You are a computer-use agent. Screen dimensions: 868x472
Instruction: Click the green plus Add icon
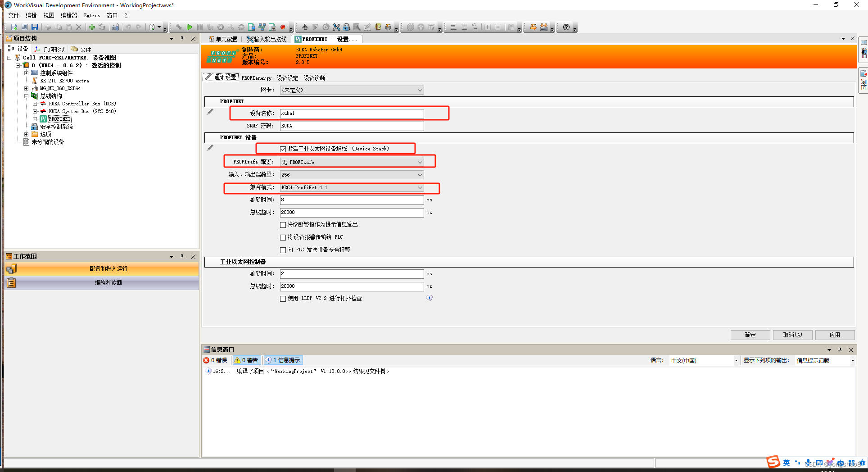[x=92, y=27]
